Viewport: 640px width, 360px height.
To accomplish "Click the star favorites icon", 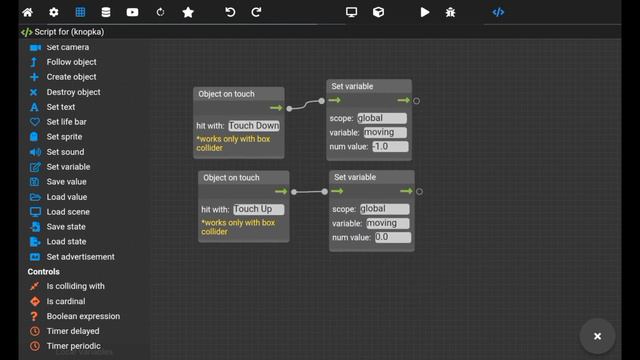I will pyautogui.click(x=188, y=12).
